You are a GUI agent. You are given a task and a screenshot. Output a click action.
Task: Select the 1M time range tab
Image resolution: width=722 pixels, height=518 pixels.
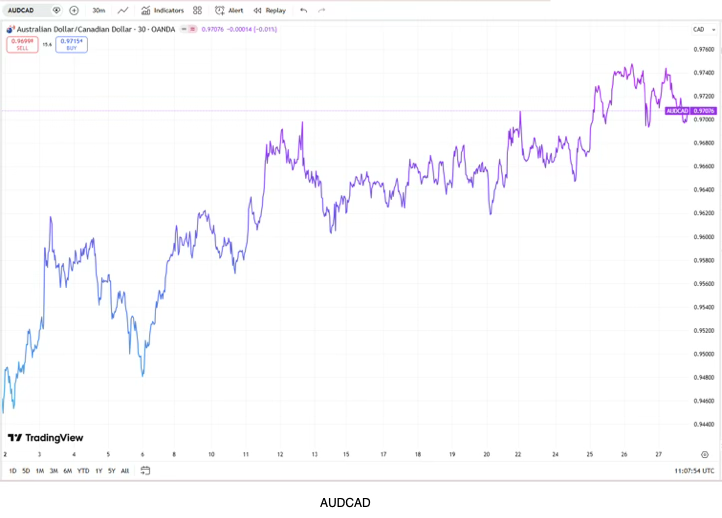coord(40,470)
